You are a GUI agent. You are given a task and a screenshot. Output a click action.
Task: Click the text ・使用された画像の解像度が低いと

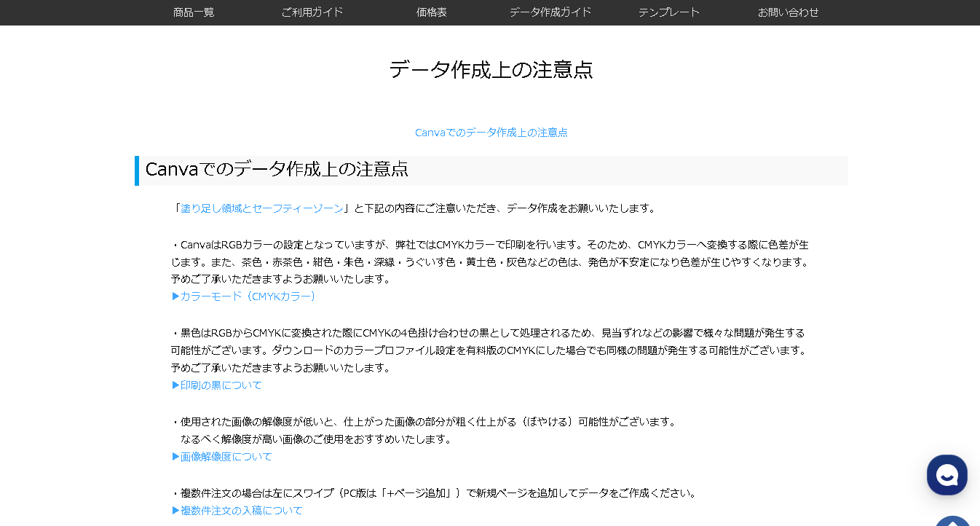click(424, 422)
